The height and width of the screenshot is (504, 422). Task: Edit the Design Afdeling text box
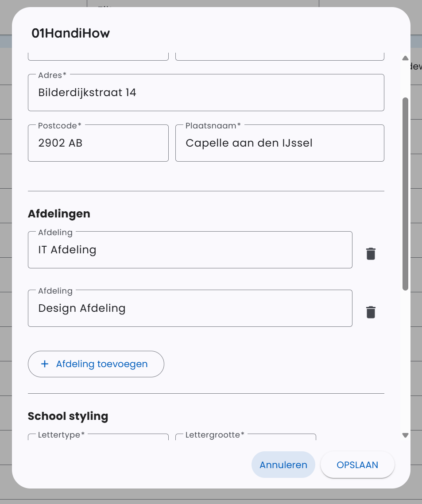[x=190, y=308]
